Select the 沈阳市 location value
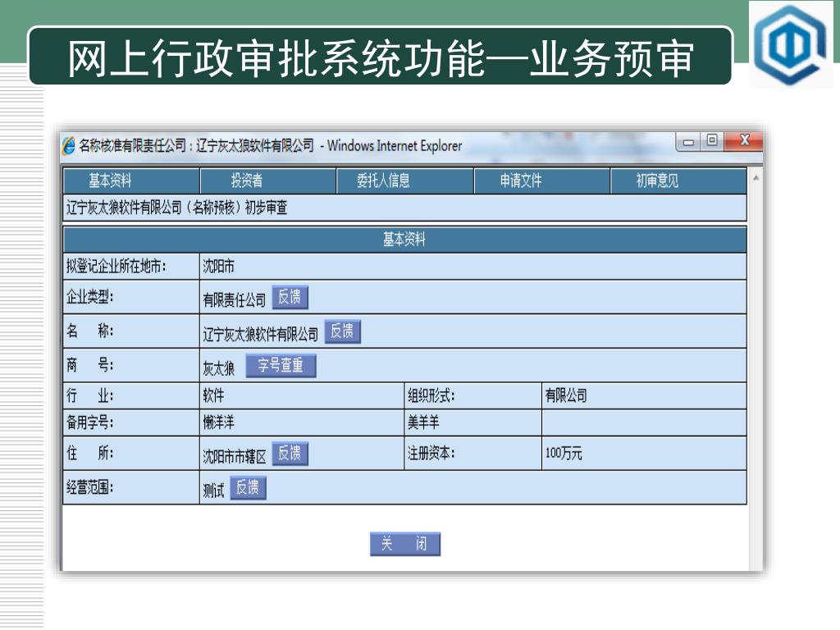840x630 pixels. point(218,267)
